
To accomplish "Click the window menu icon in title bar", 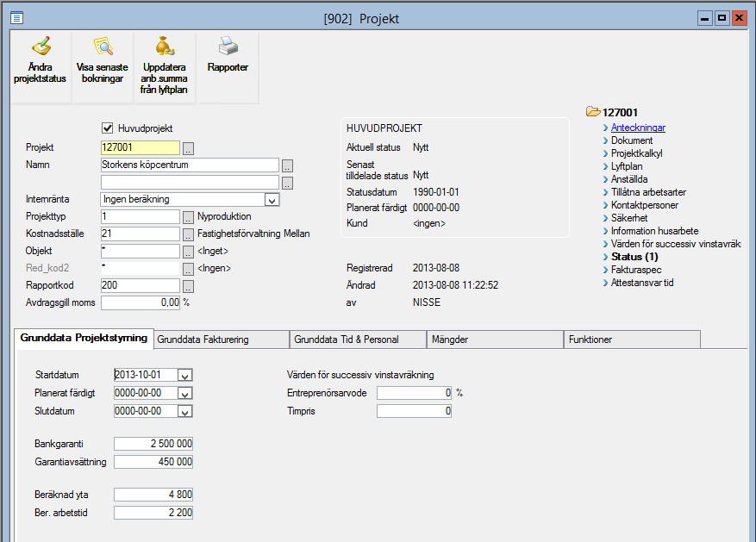I will [x=17, y=18].
